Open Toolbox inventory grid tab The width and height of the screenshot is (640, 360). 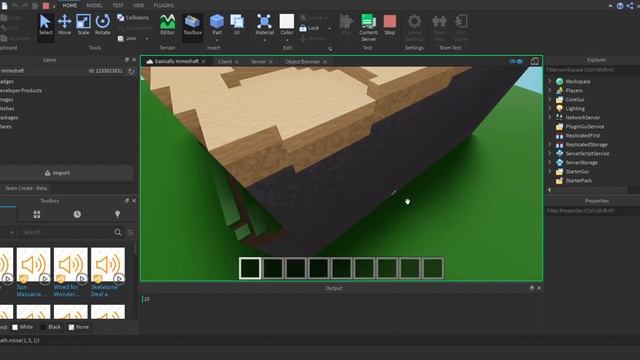click(x=37, y=214)
